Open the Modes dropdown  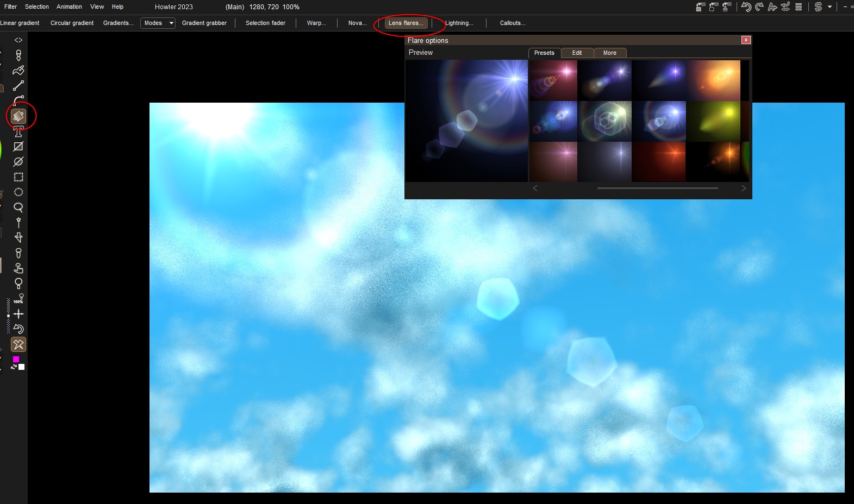[x=158, y=23]
